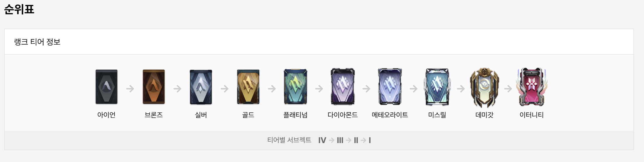Click the arrow between Iron and Bronze
644x162 pixels.
coord(130,89)
